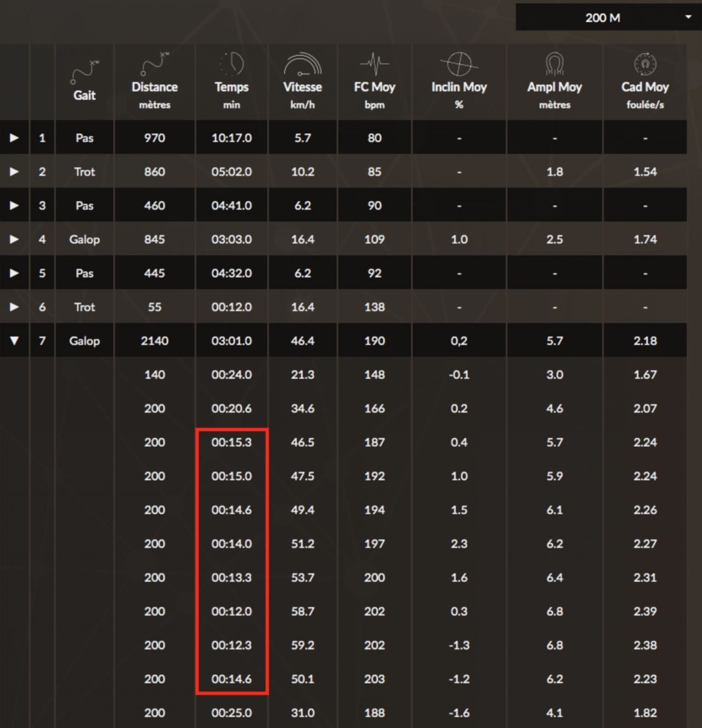
Task: Click the Inclin Moy incline icon
Action: (459, 64)
